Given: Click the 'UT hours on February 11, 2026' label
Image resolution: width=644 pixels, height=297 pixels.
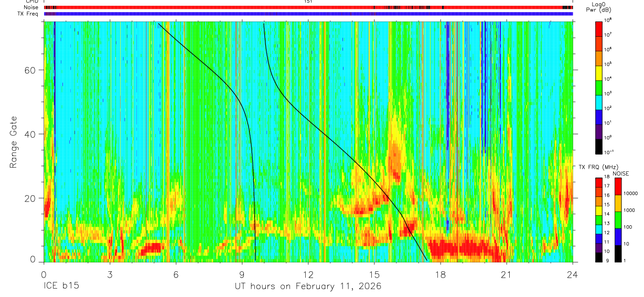Looking at the screenshot, I should [x=308, y=286].
